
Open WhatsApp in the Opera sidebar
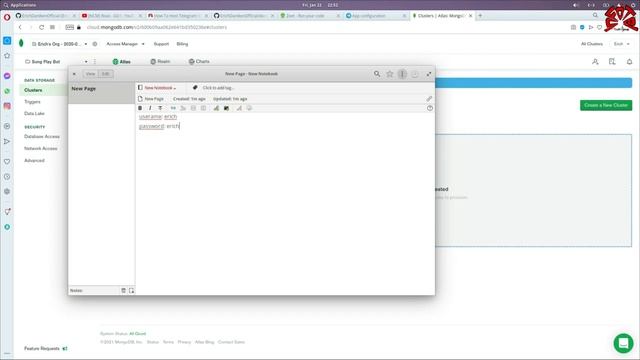pos(7,91)
